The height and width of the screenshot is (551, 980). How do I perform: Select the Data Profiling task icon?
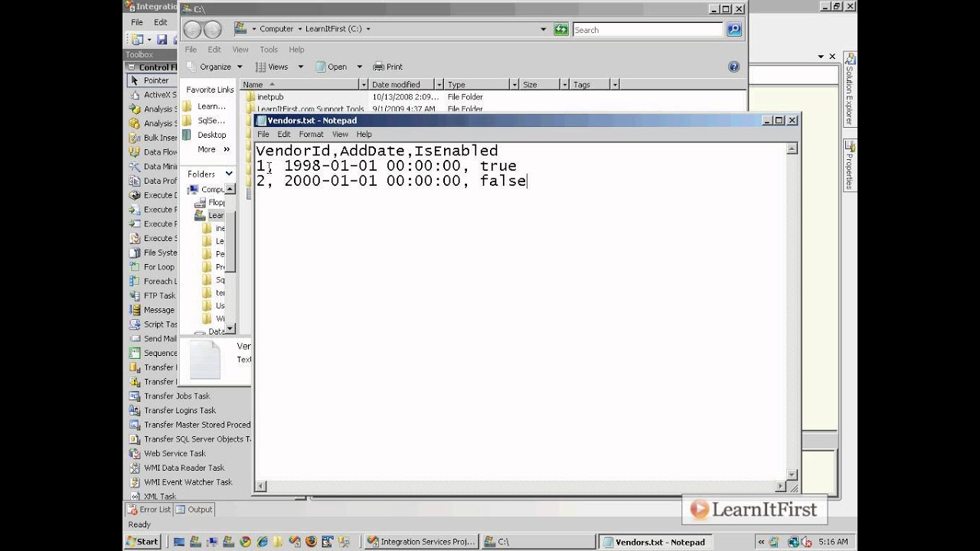point(135,181)
